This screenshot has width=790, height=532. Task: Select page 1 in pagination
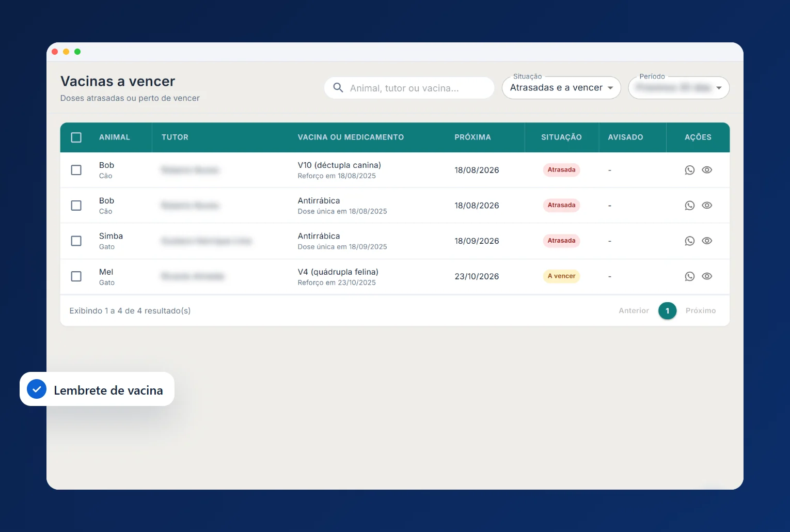click(x=668, y=311)
